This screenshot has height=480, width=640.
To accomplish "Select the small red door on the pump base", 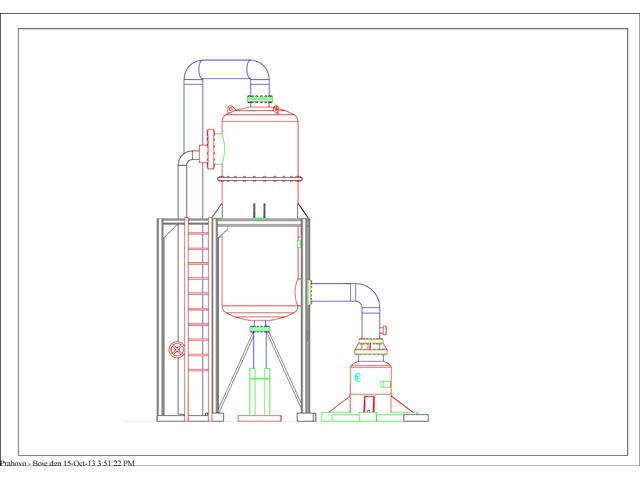I will [369, 403].
